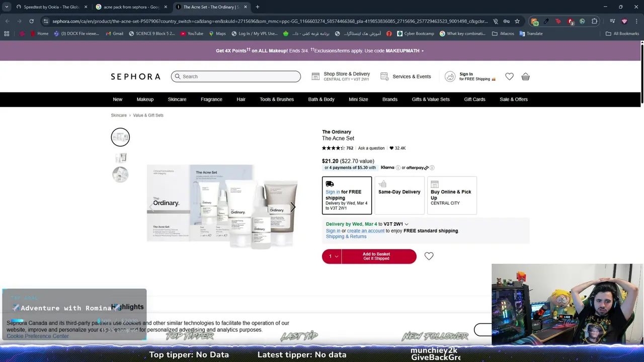Click Add to Basket button
Screen dimensions: 644x362
[x=379, y=256]
